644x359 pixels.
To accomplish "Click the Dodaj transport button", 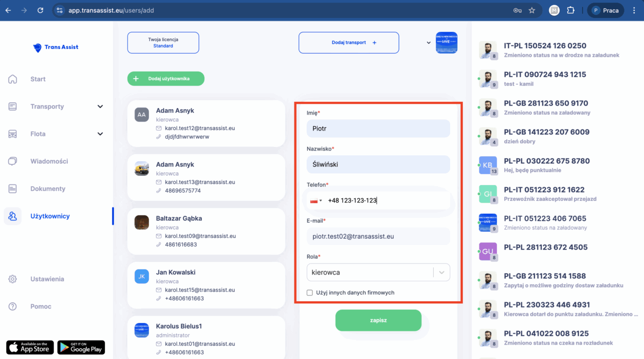I will 348,42.
